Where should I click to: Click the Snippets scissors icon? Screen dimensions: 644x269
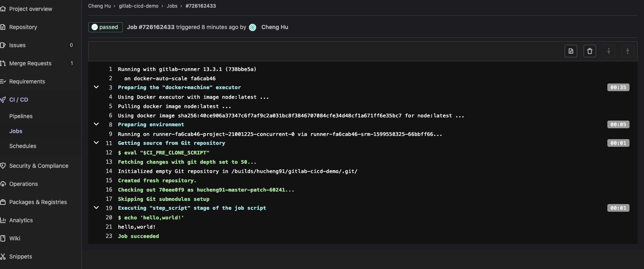coord(3,256)
